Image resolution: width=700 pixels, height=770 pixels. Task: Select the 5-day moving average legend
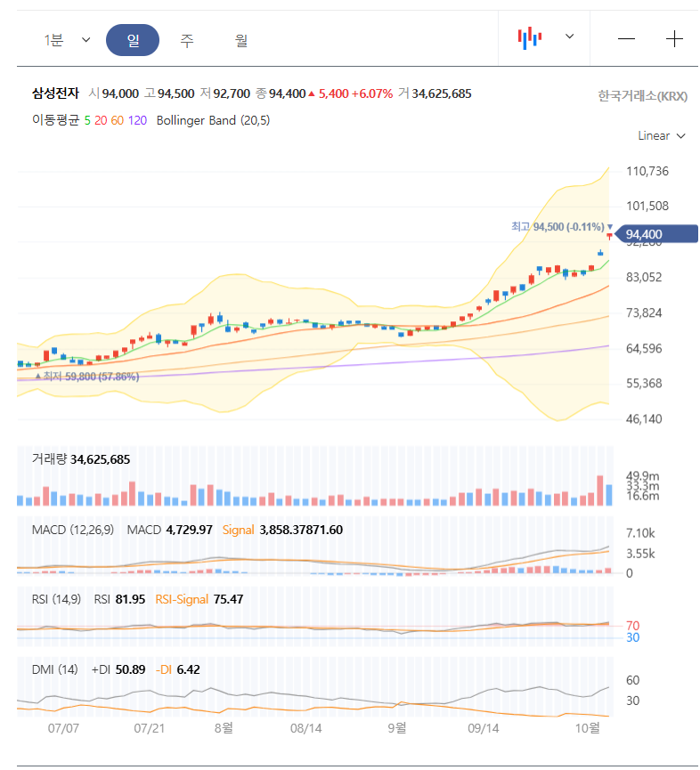[x=87, y=120]
